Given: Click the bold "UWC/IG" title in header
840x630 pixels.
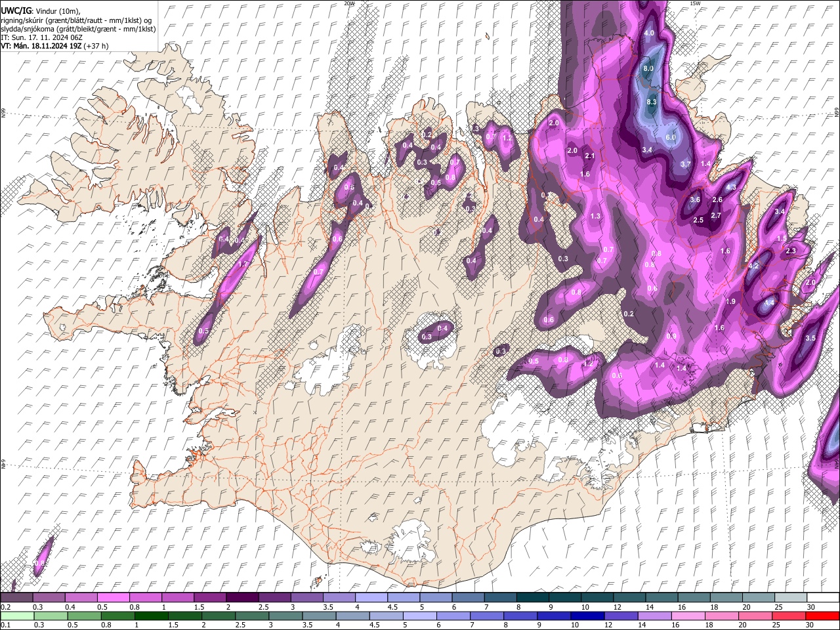Looking at the screenshot, I should coord(16,10).
